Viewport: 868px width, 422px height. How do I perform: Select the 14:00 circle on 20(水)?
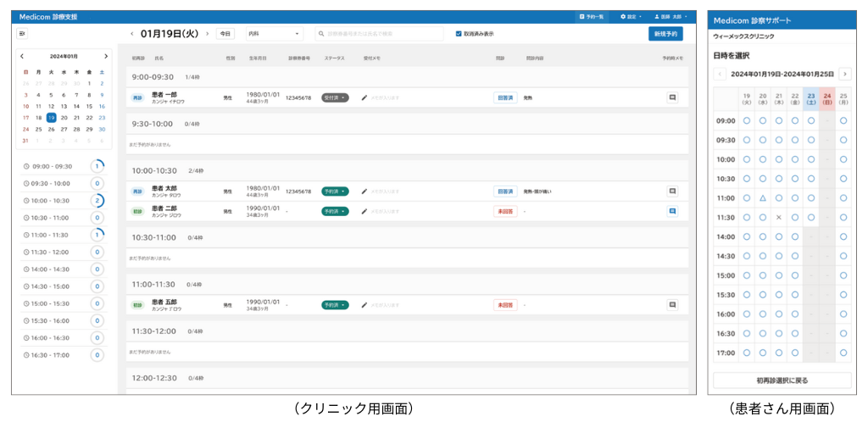762,236
